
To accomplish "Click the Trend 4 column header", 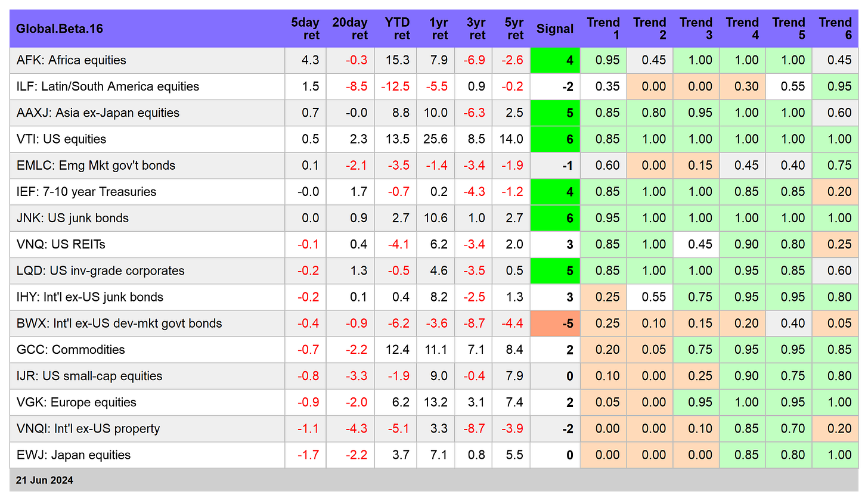I will pyautogui.click(x=743, y=29).
